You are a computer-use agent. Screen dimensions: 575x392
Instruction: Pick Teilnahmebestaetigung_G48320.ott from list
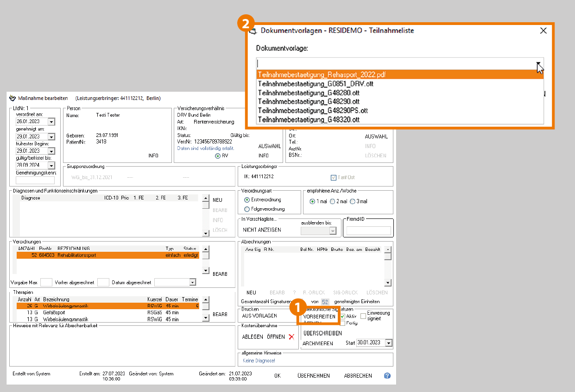click(x=309, y=119)
